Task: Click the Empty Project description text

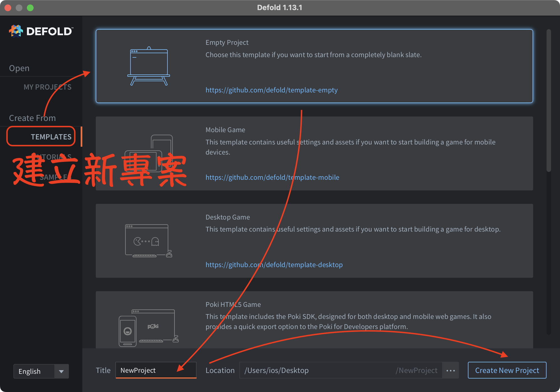Action: (x=314, y=55)
